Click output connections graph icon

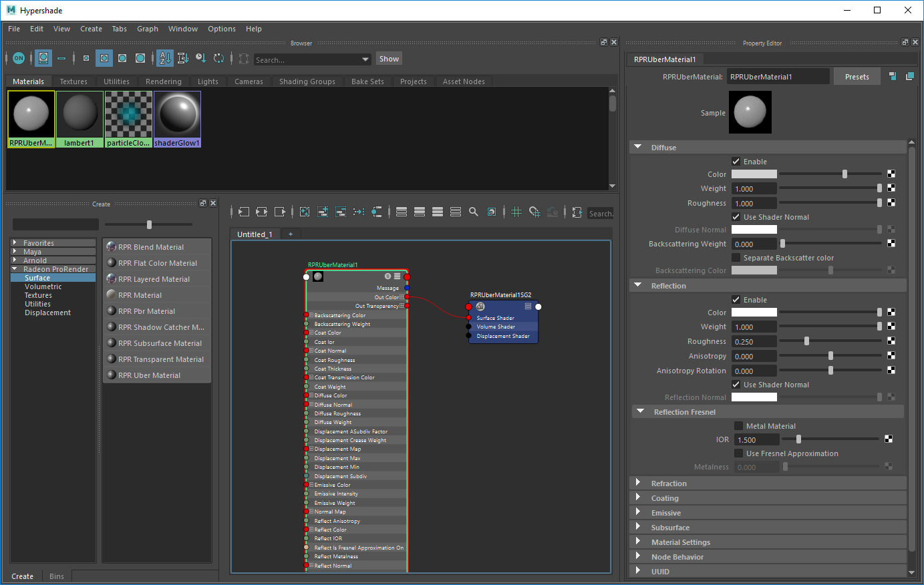coord(280,212)
